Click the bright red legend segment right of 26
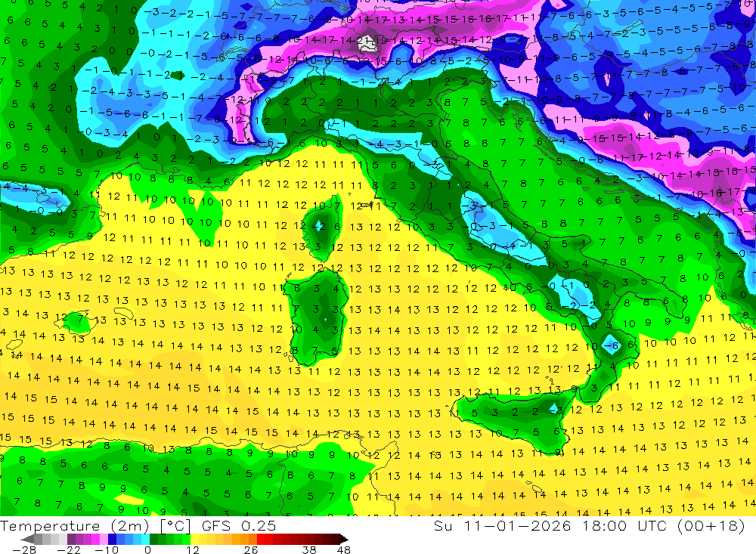756x554 pixels. click(261, 539)
